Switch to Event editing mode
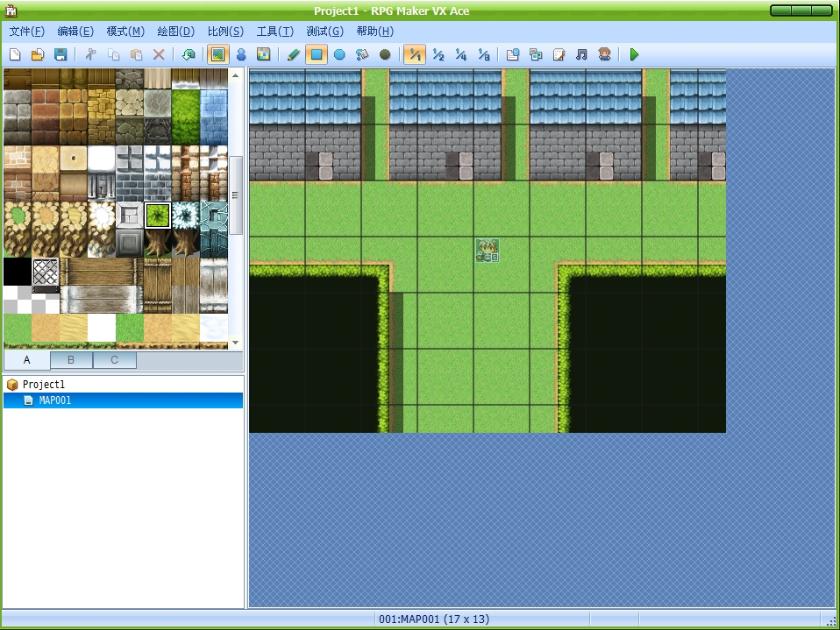Screen dimensions: 840x630 click(x=241, y=54)
